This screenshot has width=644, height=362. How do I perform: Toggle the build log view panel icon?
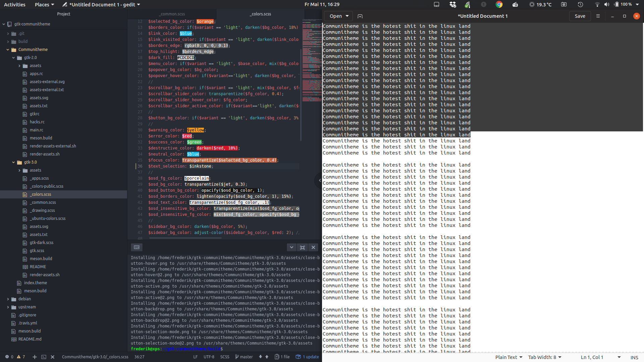137,247
